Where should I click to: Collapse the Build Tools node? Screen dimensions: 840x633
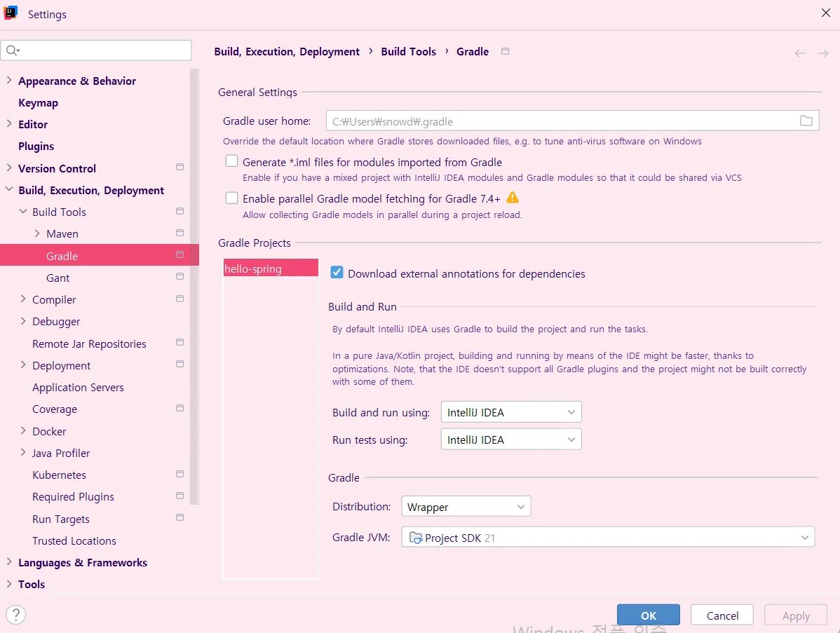[x=23, y=212]
